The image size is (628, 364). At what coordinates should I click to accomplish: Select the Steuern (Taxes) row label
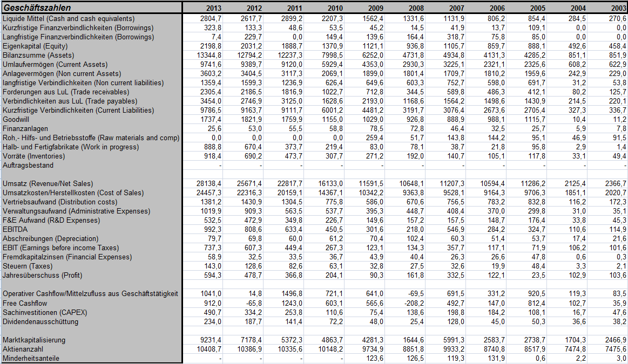pyautogui.click(x=28, y=266)
